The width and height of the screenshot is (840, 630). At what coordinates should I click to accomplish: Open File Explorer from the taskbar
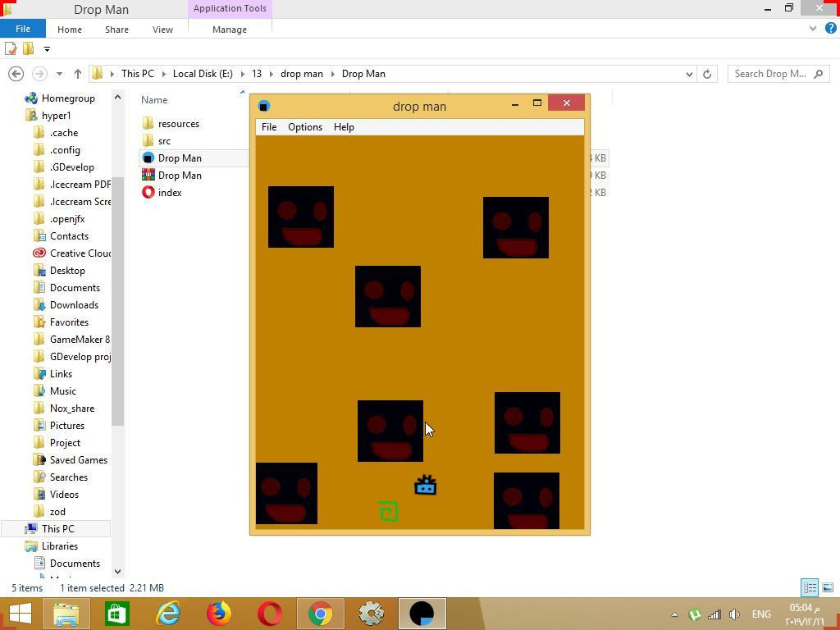(x=66, y=614)
